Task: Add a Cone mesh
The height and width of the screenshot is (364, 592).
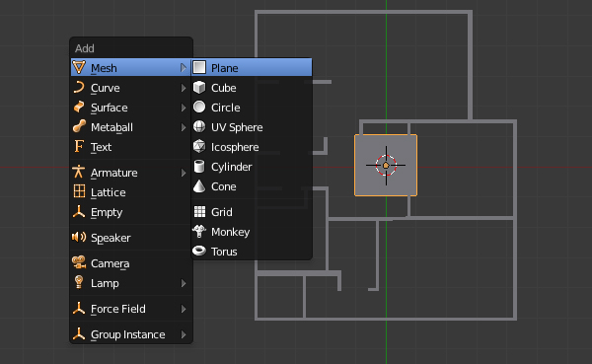Action: point(252,186)
